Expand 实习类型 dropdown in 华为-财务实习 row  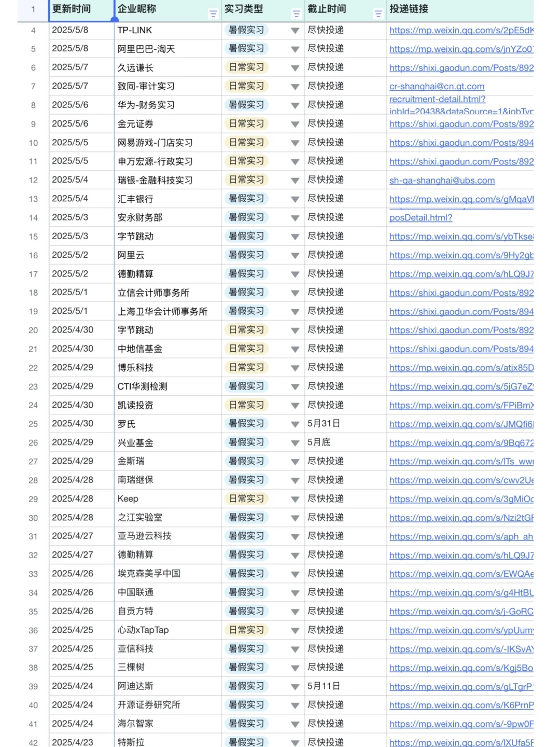(x=295, y=105)
